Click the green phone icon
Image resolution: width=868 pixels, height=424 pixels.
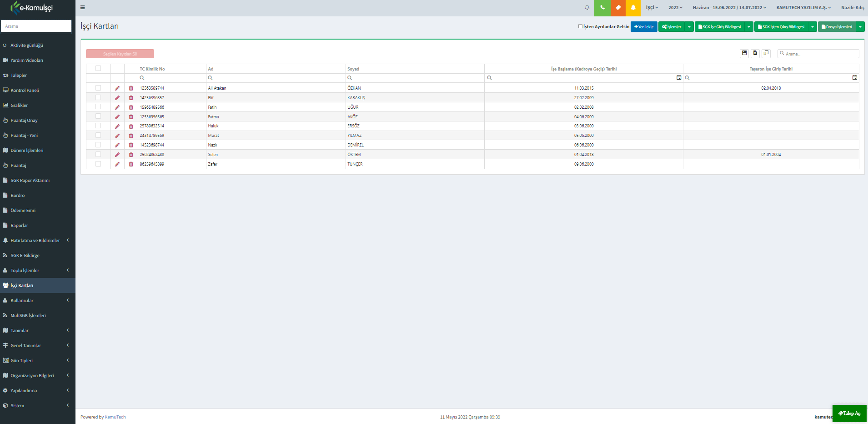(x=602, y=7)
